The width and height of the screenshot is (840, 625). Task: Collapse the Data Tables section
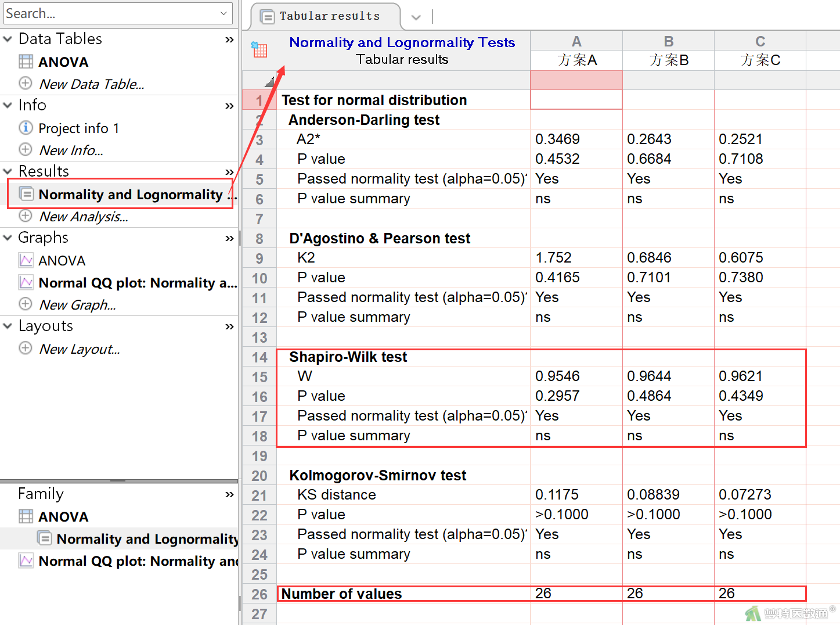point(8,39)
